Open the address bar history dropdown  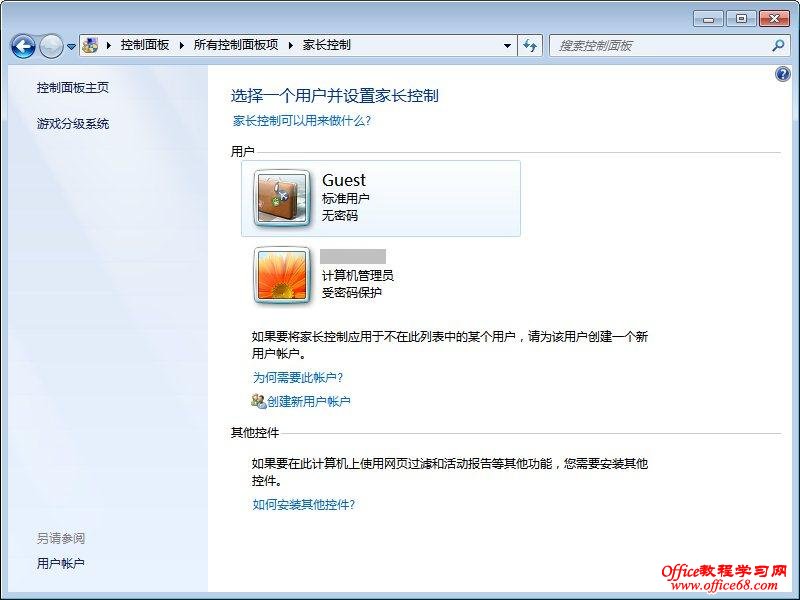click(x=507, y=45)
